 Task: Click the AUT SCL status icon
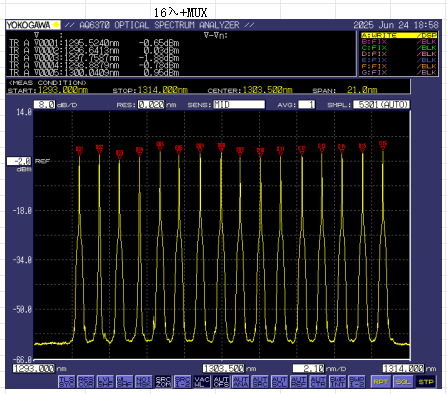click(x=279, y=382)
